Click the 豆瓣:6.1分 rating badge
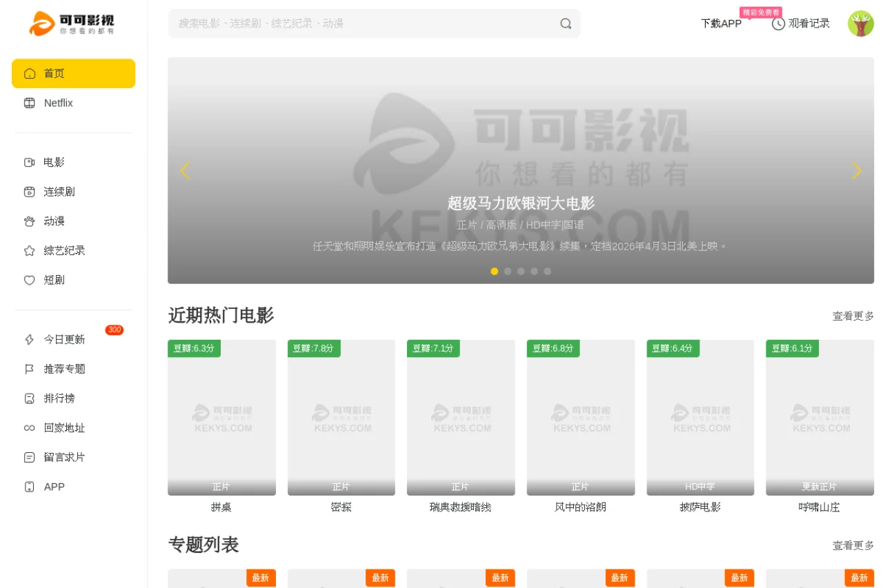This screenshot has height=588, width=883. tap(793, 349)
